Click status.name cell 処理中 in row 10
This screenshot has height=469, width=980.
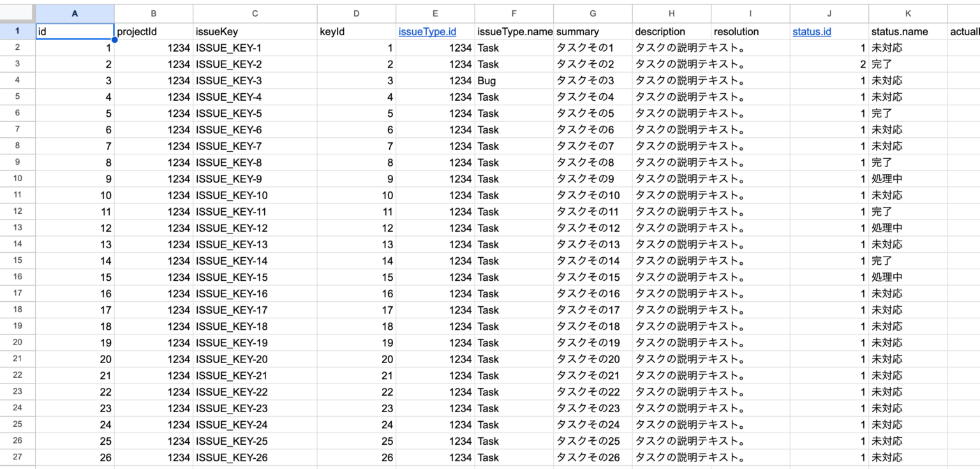[x=887, y=179]
